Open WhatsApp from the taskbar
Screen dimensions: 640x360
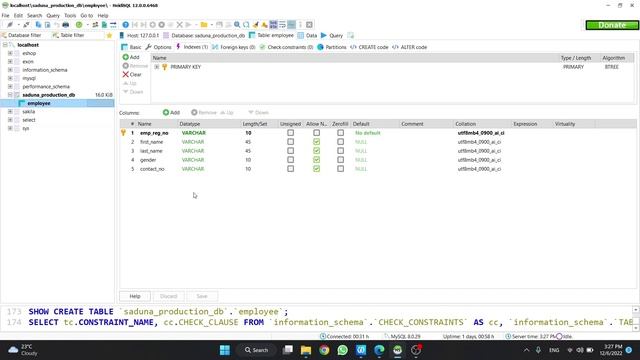(x=342, y=350)
